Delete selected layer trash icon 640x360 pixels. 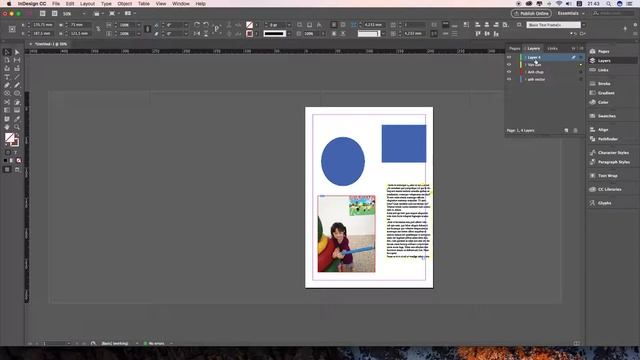tap(576, 130)
